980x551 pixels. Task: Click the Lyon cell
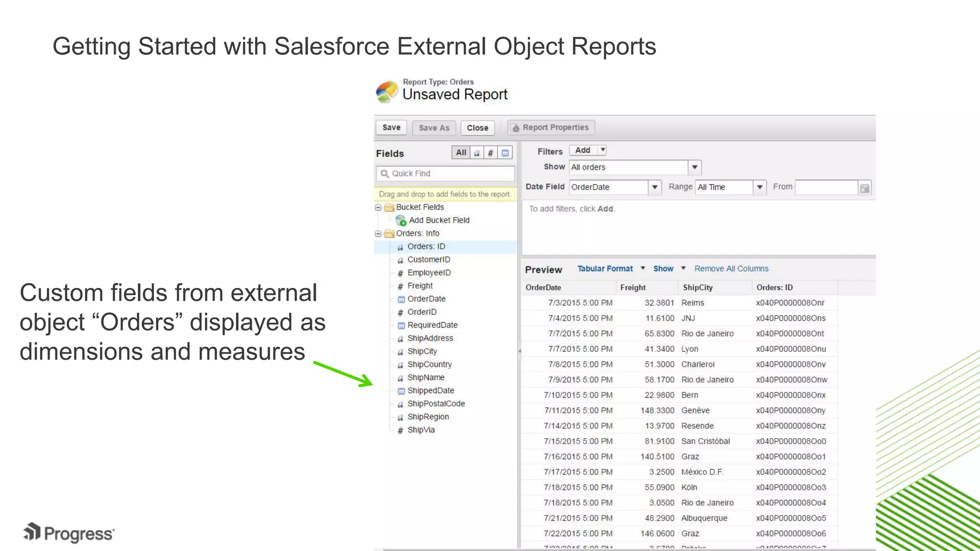pos(690,349)
